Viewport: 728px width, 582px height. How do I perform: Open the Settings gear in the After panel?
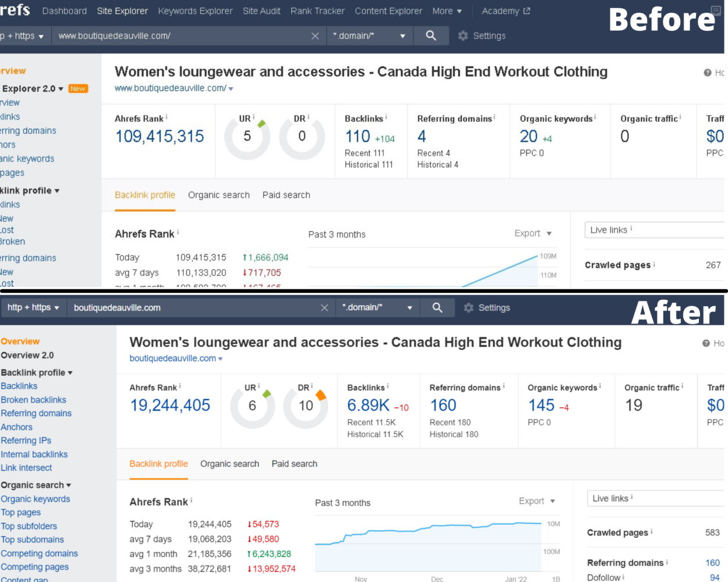469,308
